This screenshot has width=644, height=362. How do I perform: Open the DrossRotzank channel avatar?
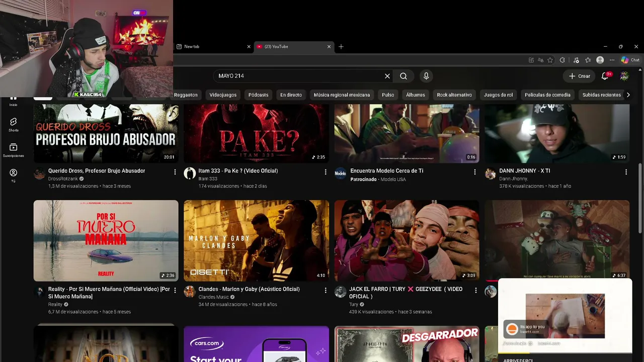[x=39, y=174]
